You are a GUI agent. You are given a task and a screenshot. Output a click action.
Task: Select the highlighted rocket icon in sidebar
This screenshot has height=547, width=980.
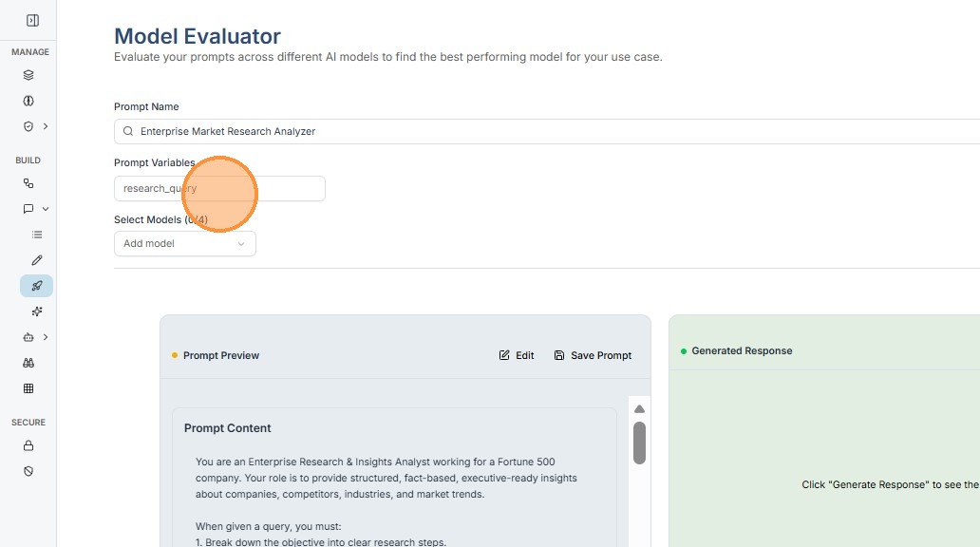coord(37,286)
